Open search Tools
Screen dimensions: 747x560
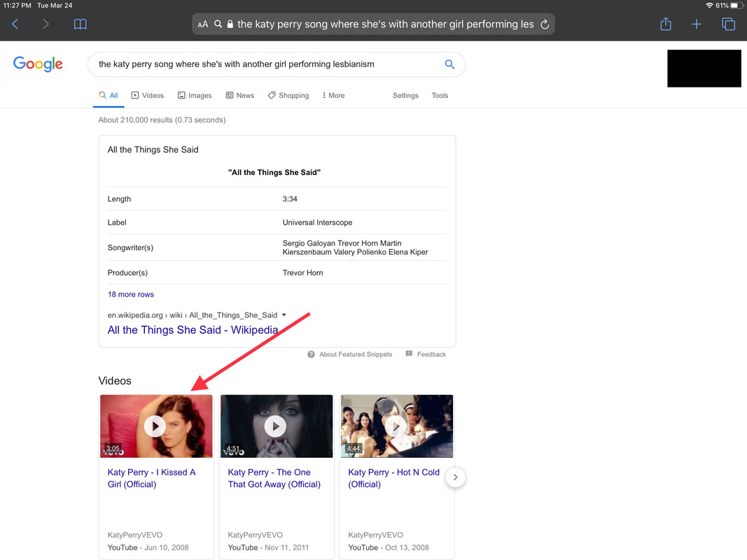tap(440, 95)
